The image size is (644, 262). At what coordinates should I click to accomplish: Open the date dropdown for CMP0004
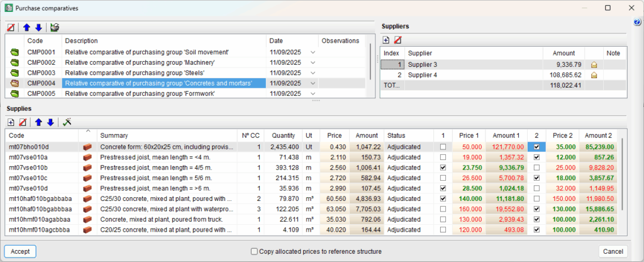point(313,83)
